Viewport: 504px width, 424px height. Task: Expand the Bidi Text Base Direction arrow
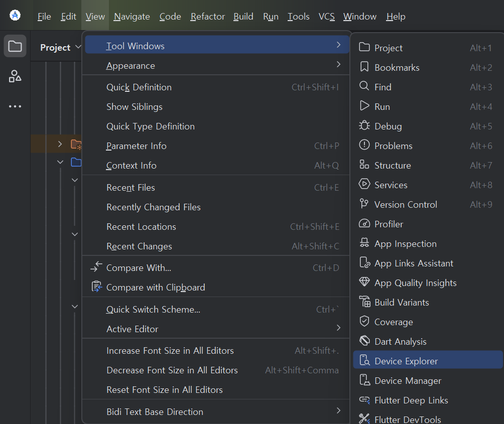[338, 411]
